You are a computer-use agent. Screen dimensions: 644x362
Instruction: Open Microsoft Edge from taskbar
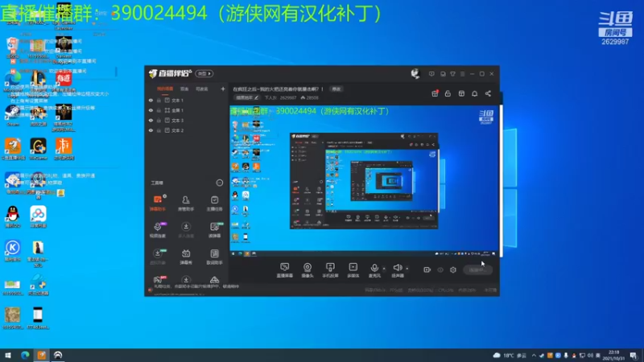click(x=25, y=356)
